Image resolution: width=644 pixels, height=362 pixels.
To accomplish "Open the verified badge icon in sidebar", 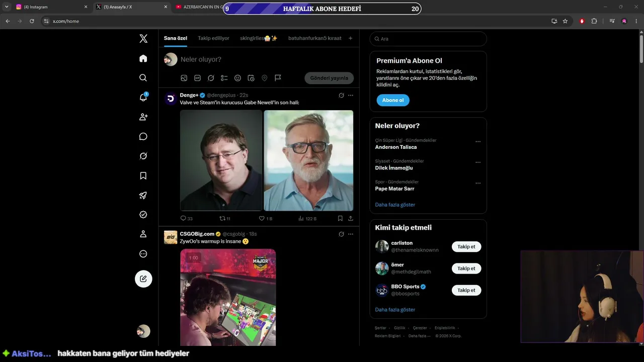I will pyautogui.click(x=143, y=215).
